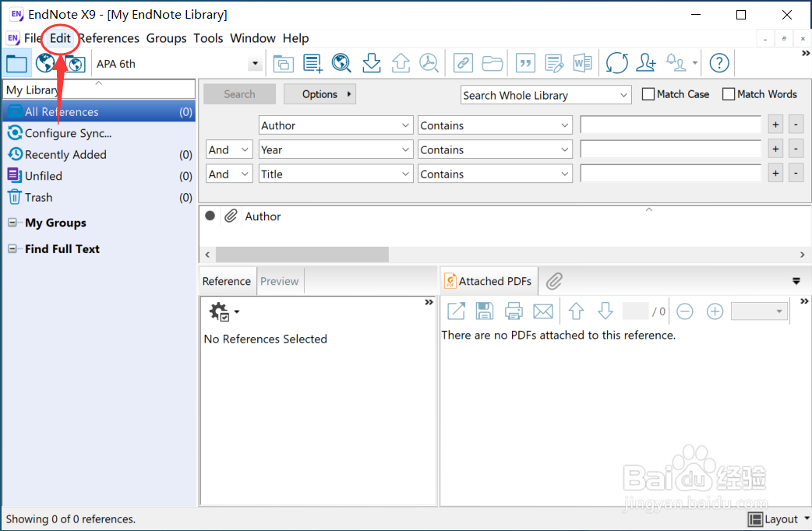Switch to Local Library mode icon

(16, 64)
